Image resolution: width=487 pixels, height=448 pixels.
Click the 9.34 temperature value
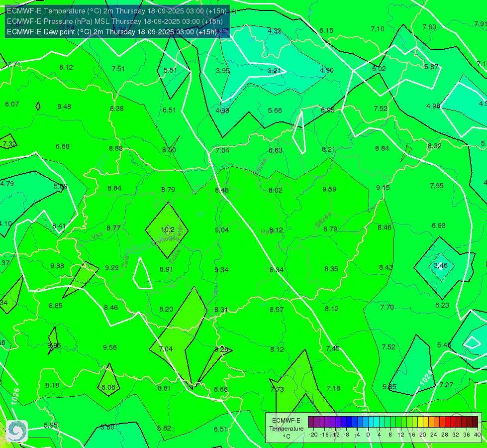coord(221,269)
